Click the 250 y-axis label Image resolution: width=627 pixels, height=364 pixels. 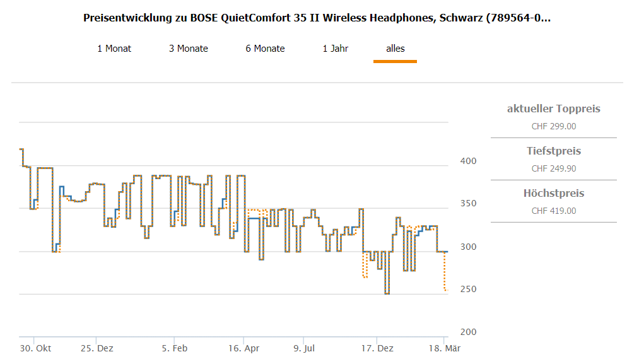click(468, 289)
